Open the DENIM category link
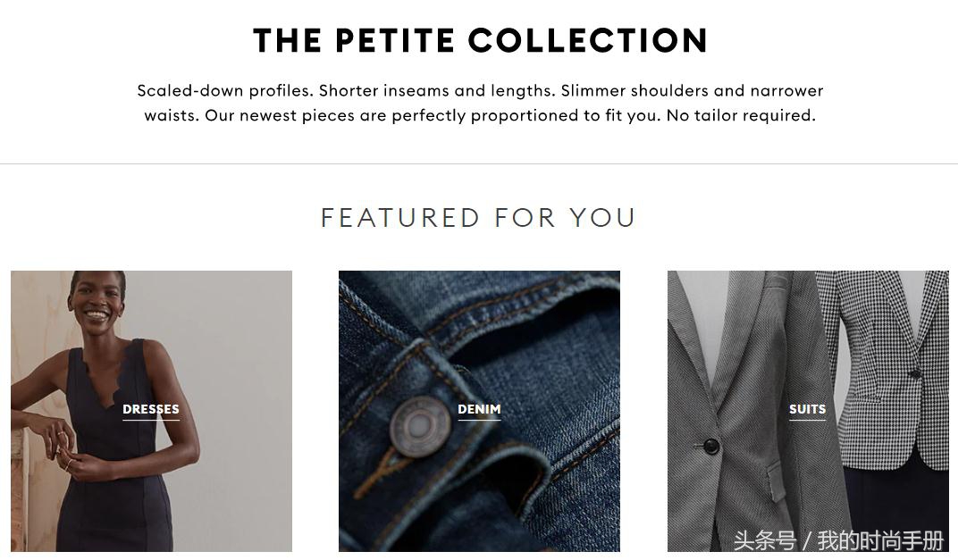 [x=479, y=409]
